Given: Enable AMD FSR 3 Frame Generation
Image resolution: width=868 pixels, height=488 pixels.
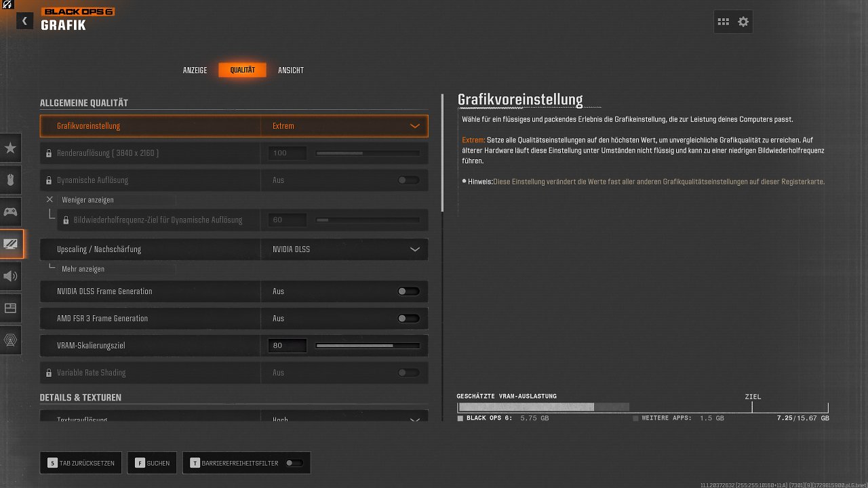Looking at the screenshot, I should [408, 319].
